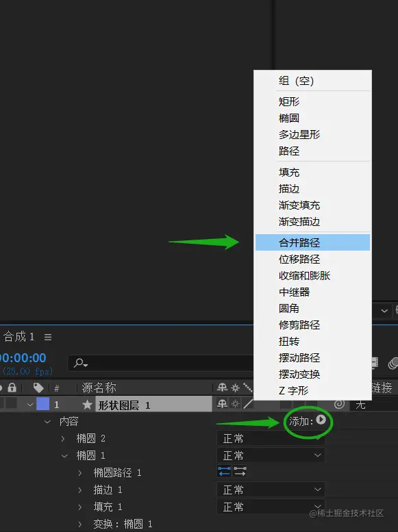Click the search magnifier icon in timeline

(x=80, y=364)
